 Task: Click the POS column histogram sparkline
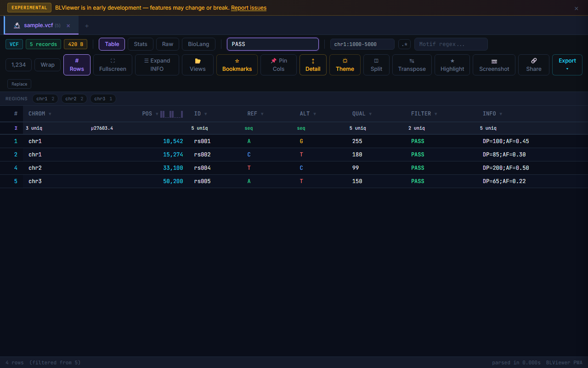[172, 114]
